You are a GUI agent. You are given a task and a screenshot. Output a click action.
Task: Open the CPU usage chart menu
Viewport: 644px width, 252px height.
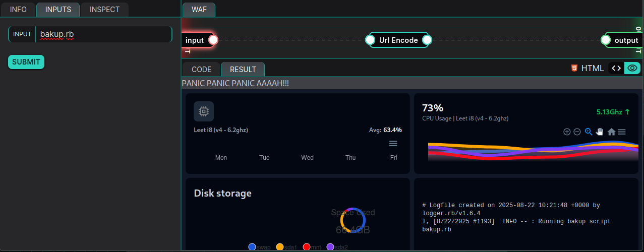click(x=622, y=132)
